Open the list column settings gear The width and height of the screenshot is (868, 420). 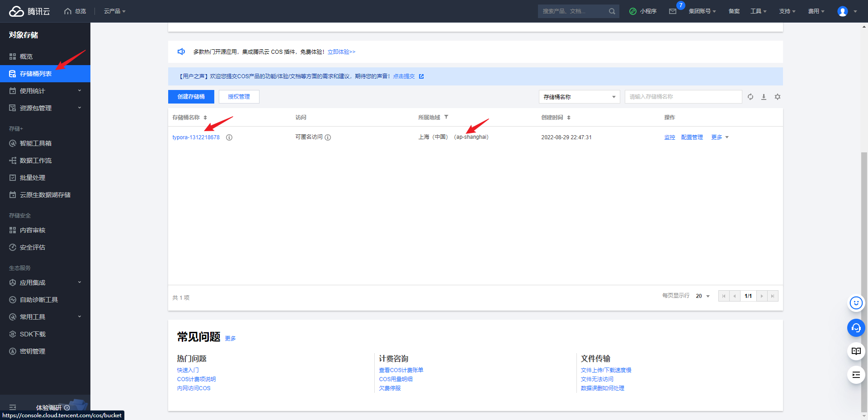pyautogui.click(x=778, y=97)
